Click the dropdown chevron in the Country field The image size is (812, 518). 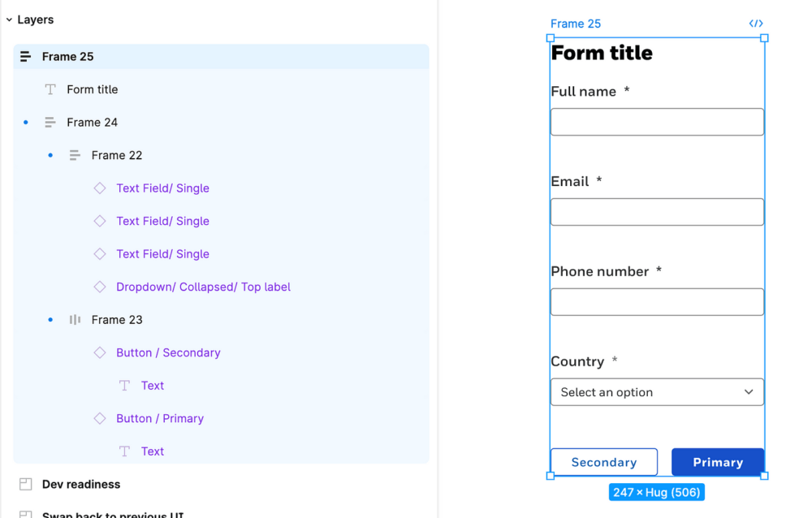(749, 392)
